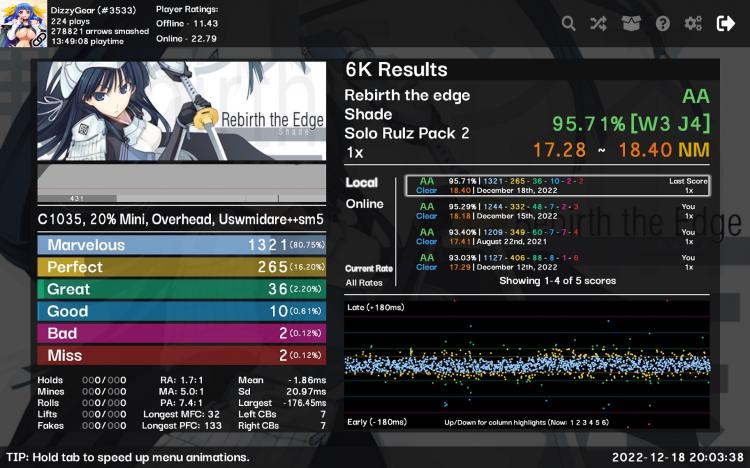Click the 1x rate label under pack name
This screenshot has width=750, height=468.
pos(355,153)
